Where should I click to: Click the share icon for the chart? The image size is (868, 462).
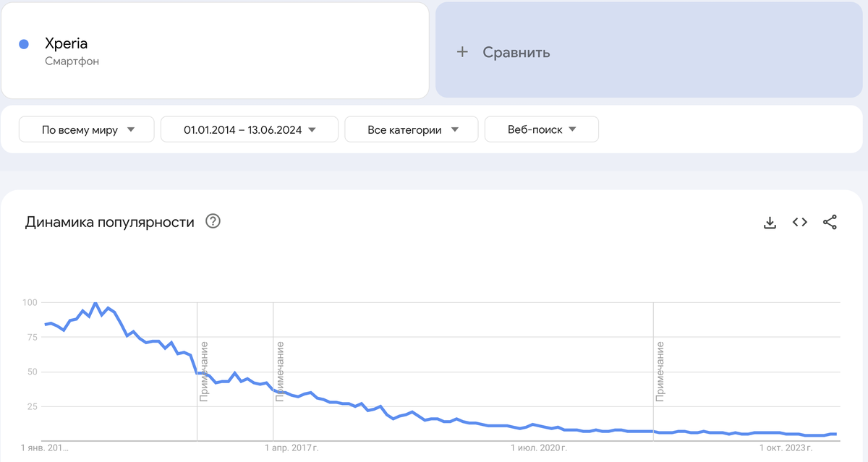point(830,223)
